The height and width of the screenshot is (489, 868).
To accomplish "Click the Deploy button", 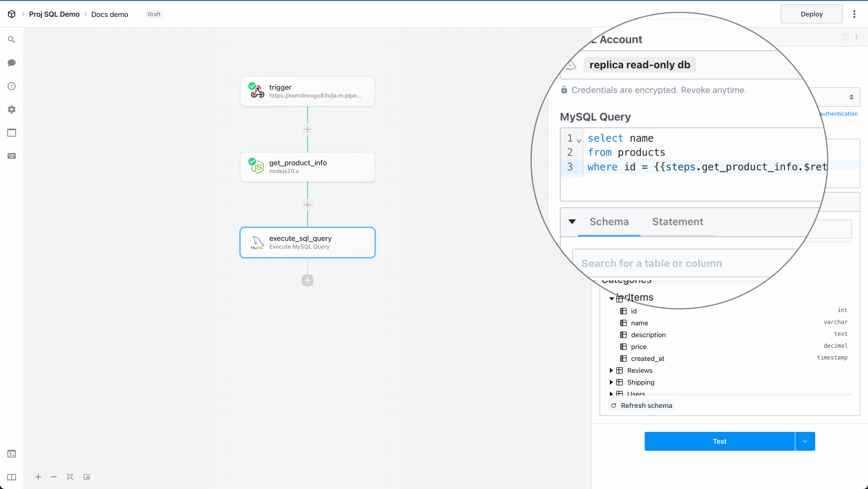I will click(x=811, y=14).
